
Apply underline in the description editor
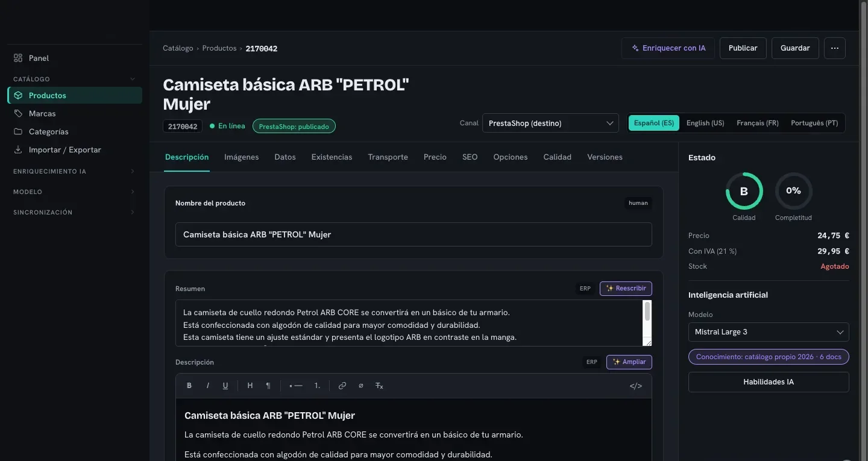point(225,386)
